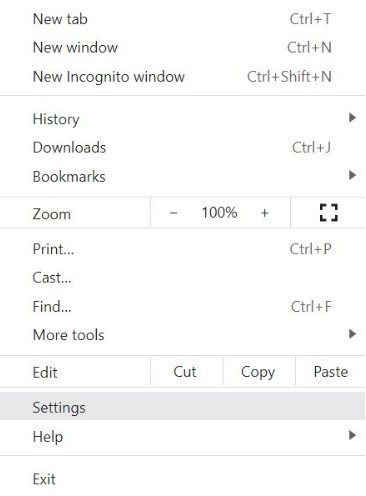Click the Paste button
This screenshot has height=496, width=366.
coord(330,372)
